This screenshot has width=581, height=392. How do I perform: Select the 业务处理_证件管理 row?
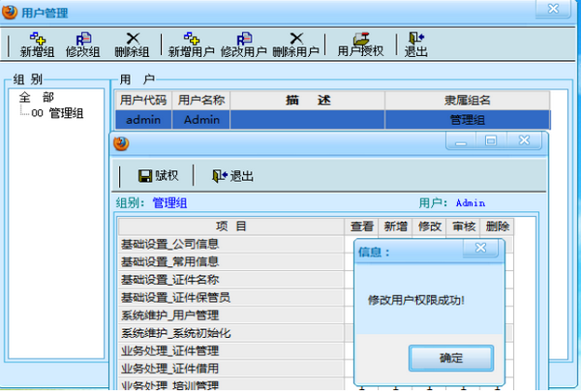231,351
